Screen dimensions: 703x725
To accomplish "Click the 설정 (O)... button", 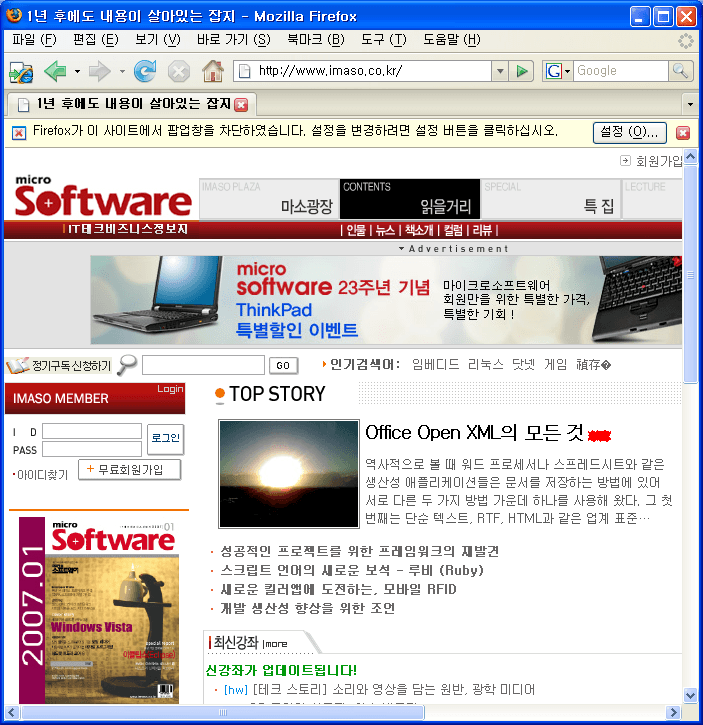I will 630,132.
